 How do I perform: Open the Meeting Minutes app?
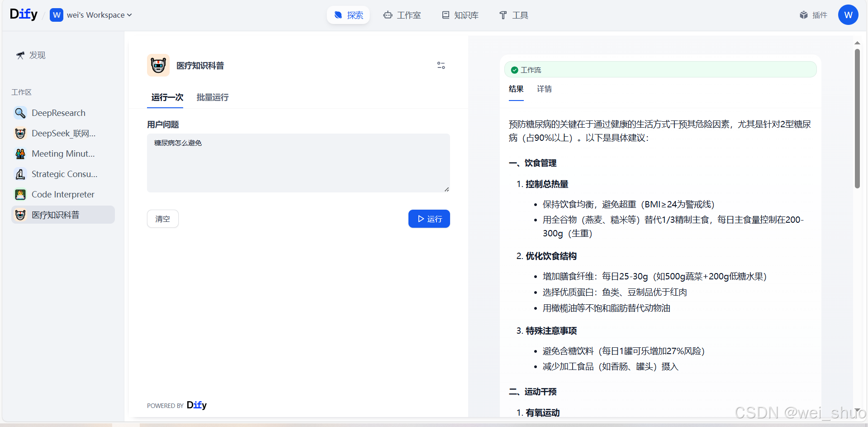pyautogui.click(x=62, y=154)
